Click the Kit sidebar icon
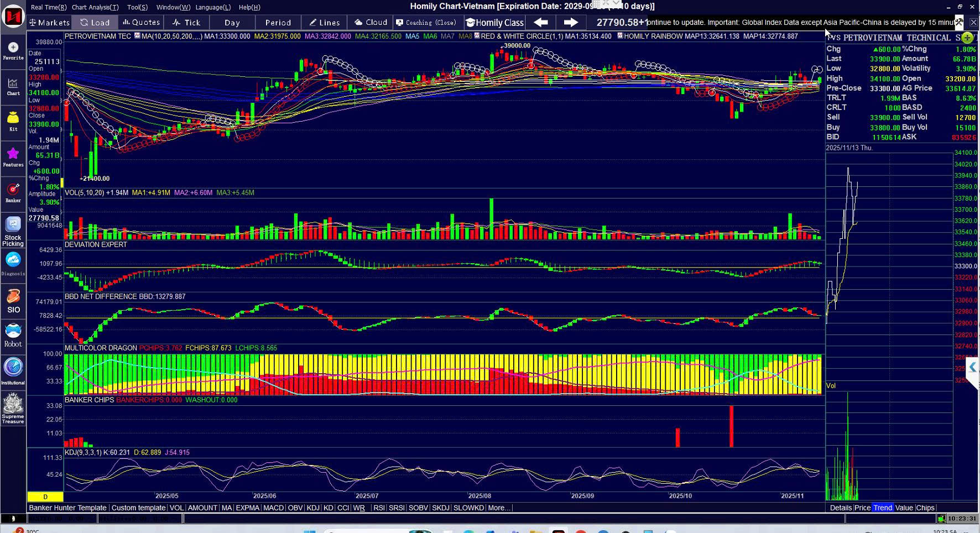 [13, 121]
